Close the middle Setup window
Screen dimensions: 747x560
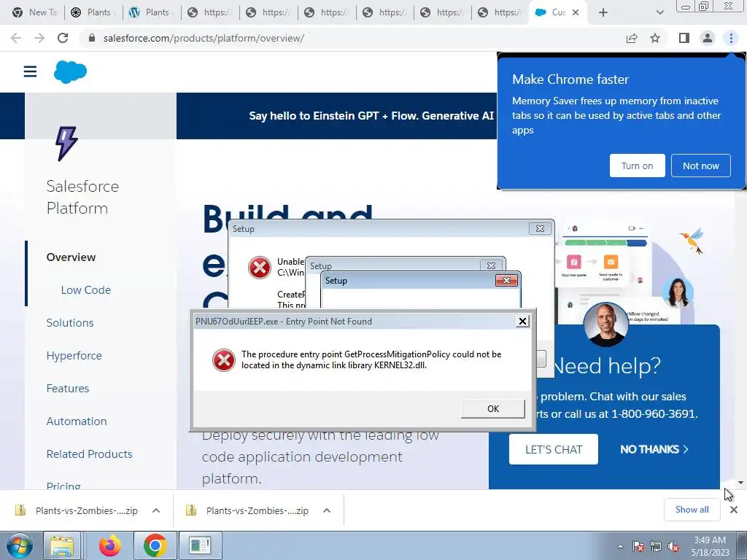tap(491, 265)
